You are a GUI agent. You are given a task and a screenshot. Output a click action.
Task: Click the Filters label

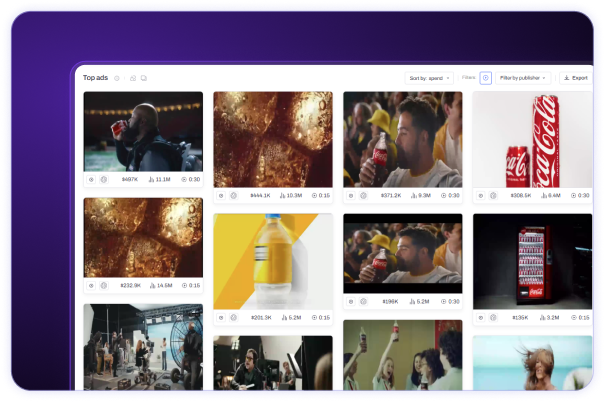(x=468, y=78)
